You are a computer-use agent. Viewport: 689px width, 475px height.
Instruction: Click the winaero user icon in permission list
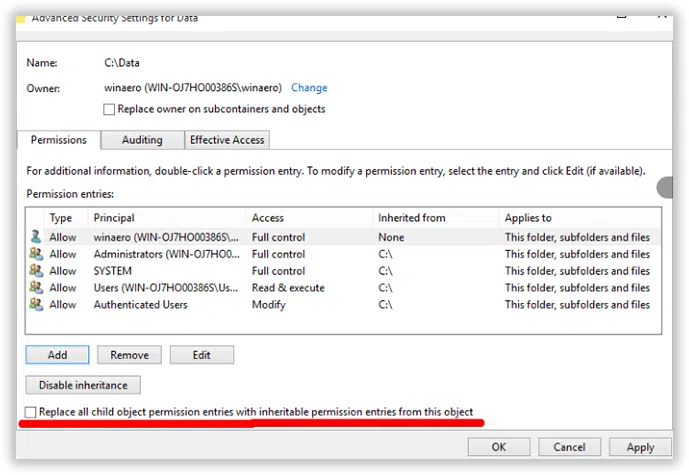tap(36, 237)
